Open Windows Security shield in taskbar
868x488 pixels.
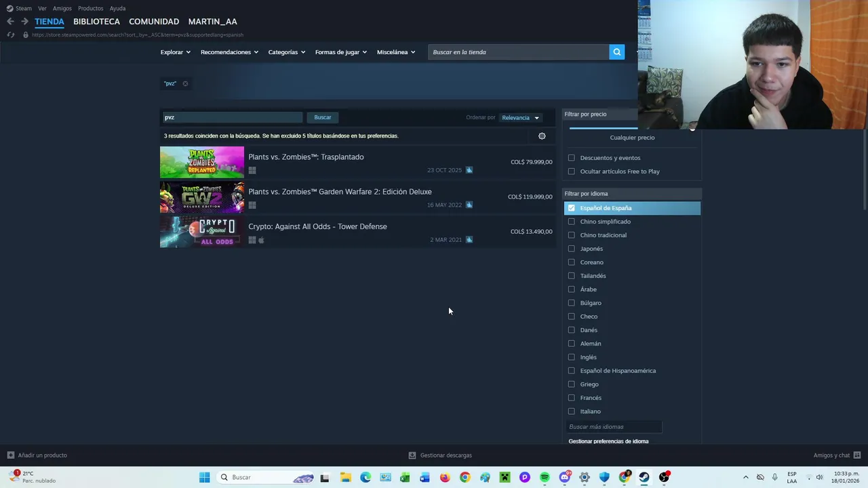tap(604, 477)
